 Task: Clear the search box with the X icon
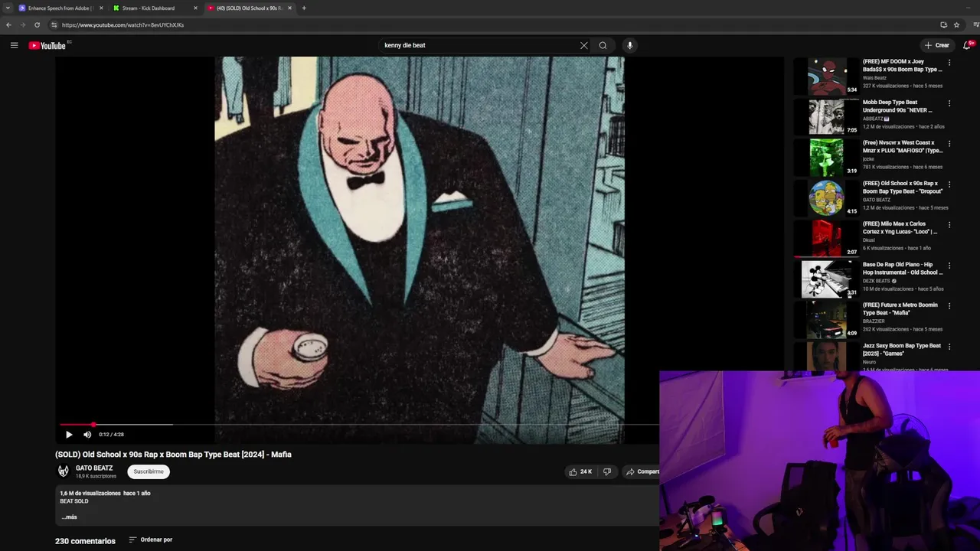point(584,45)
